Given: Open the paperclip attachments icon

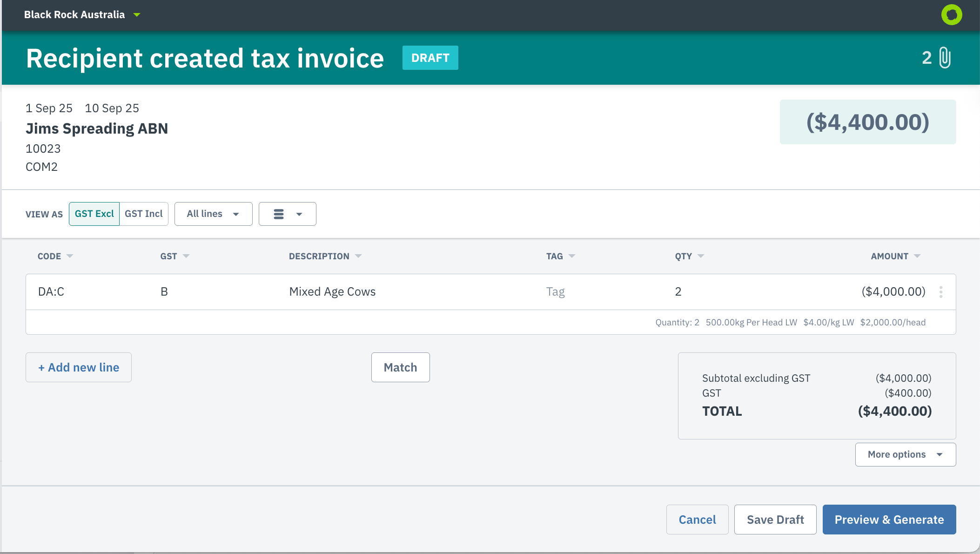Looking at the screenshot, I should pos(945,58).
